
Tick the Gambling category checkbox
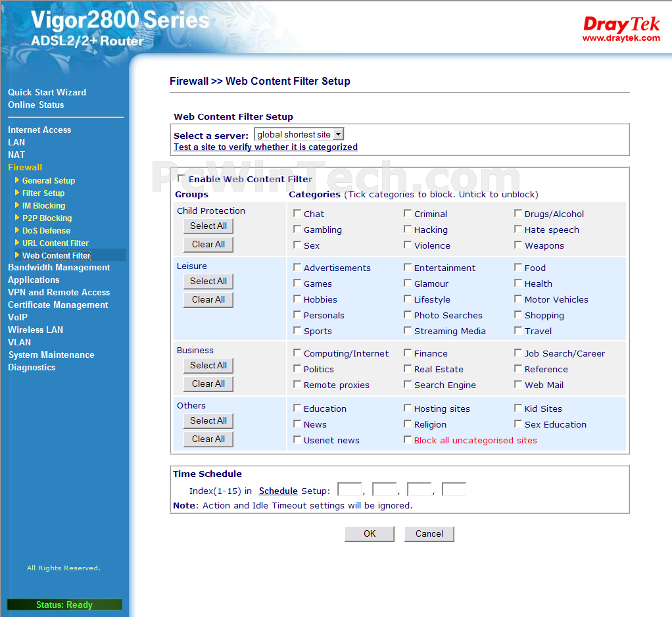point(297,229)
